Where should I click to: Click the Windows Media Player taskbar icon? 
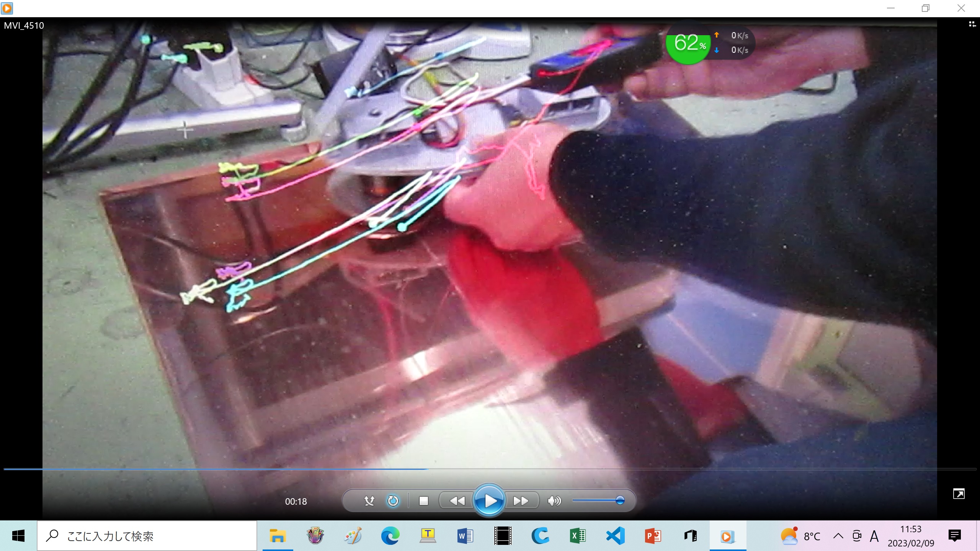pos(728,536)
